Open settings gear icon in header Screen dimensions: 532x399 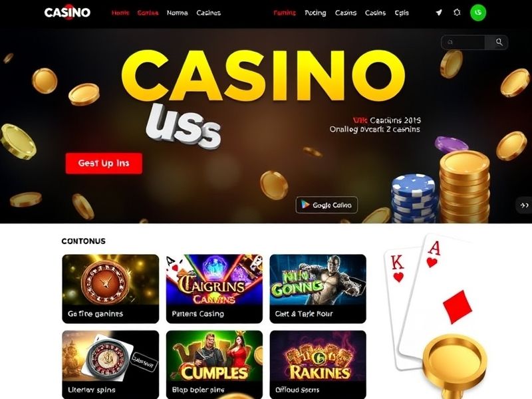pyautogui.click(x=457, y=13)
